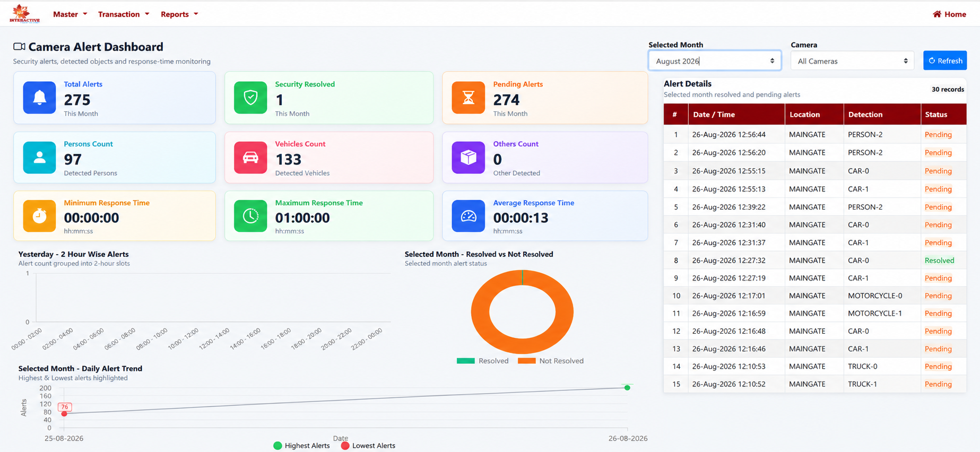Click the Vehicles Count car icon
This screenshot has width=980, height=452.
[250, 158]
